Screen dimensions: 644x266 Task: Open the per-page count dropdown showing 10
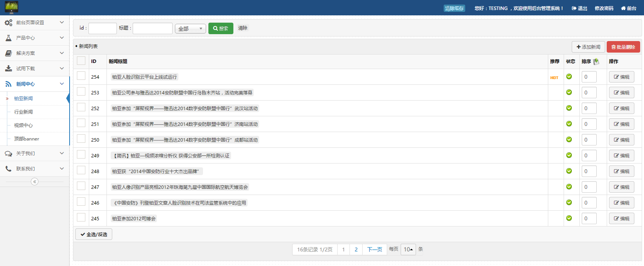pos(408,249)
